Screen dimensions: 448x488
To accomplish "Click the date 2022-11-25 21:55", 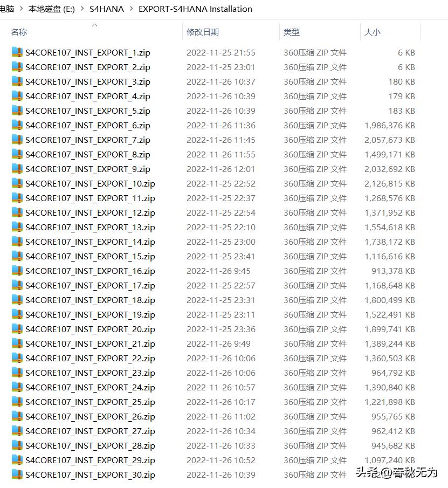I will (221, 53).
